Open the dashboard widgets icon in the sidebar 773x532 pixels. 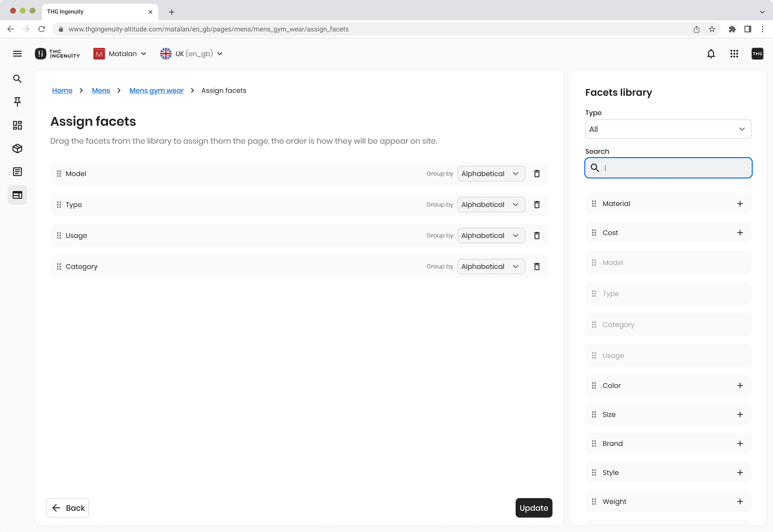[x=17, y=125]
